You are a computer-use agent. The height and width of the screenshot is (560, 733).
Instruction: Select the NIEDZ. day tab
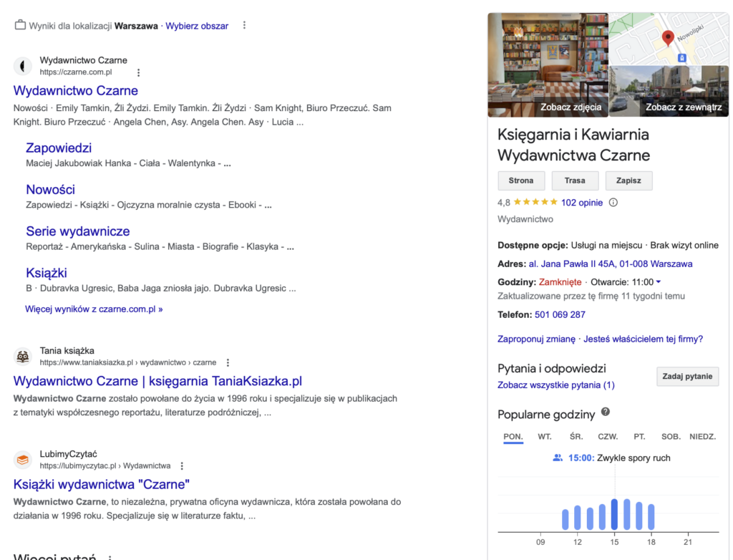pos(703,437)
